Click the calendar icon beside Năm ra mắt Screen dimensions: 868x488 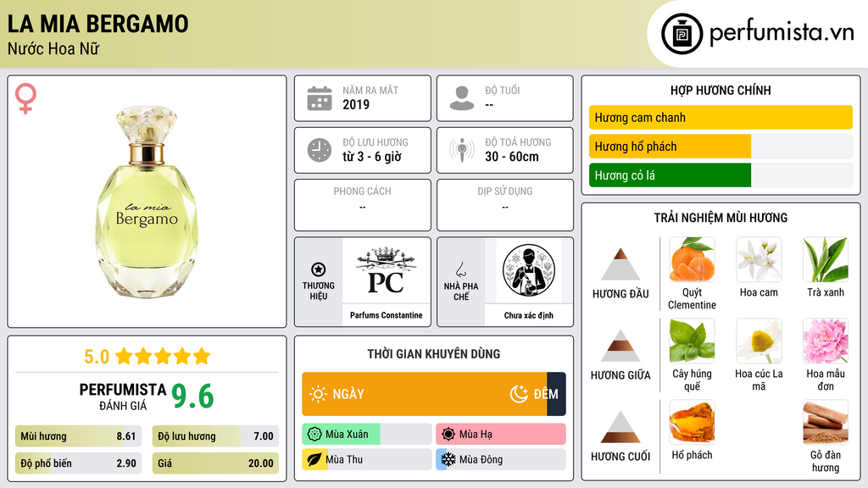tap(320, 98)
